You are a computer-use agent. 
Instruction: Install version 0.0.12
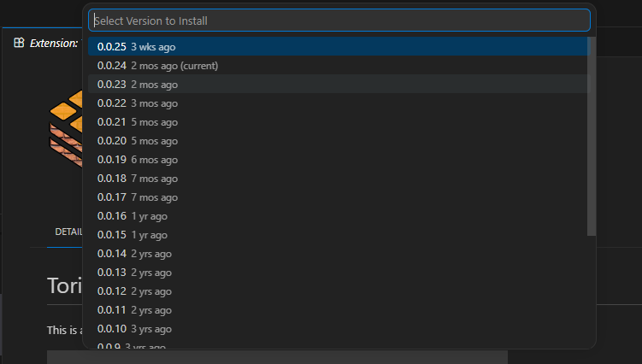[x=134, y=291]
